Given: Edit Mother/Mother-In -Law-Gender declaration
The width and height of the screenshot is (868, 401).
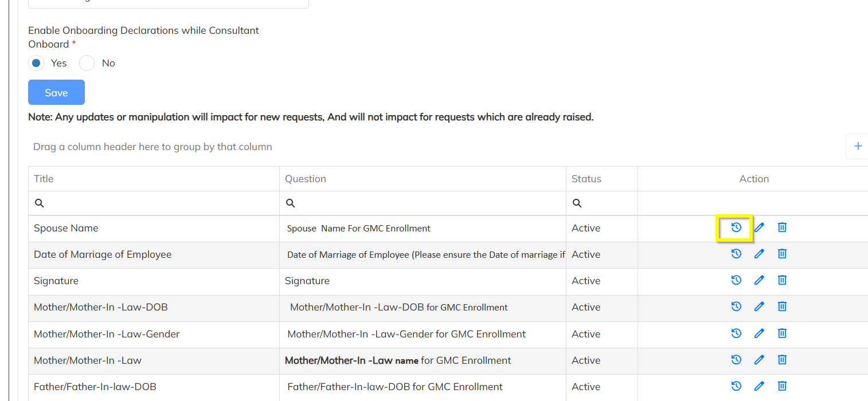Looking at the screenshot, I should click(759, 333).
